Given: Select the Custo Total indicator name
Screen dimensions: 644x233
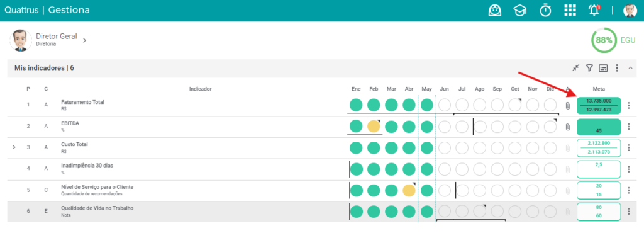Looking at the screenshot, I should (x=74, y=145).
